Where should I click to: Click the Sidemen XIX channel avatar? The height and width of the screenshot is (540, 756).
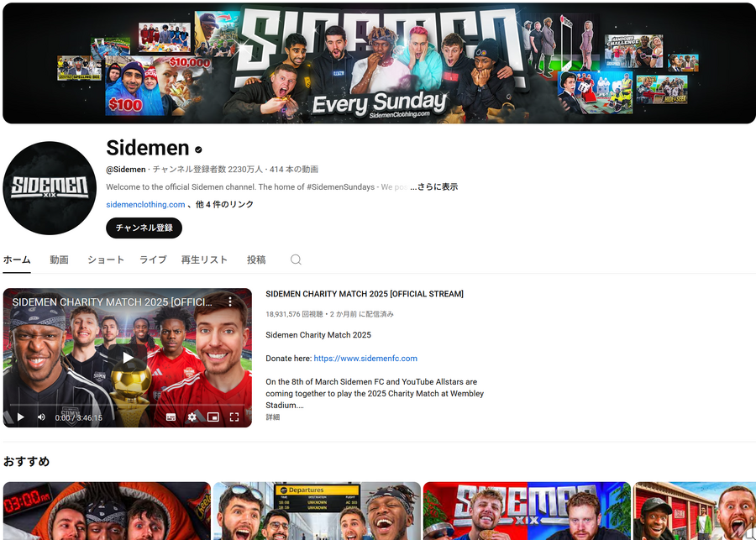click(50, 188)
